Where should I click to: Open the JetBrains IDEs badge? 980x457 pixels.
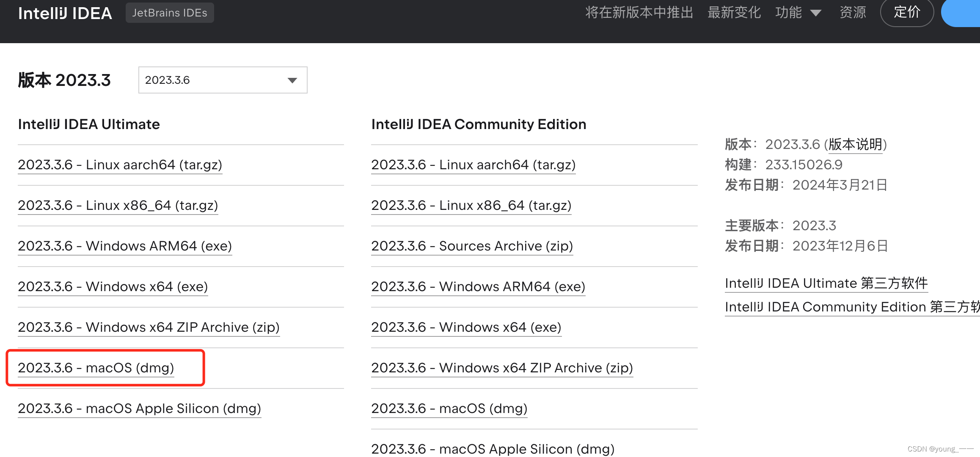(169, 13)
